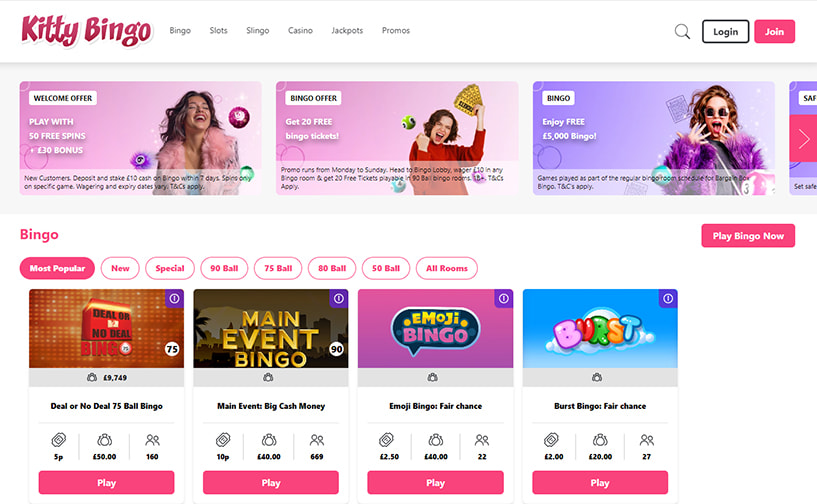Click info icon on Deal or No Deal card
The height and width of the screenshot is (504, 817).
175,299
